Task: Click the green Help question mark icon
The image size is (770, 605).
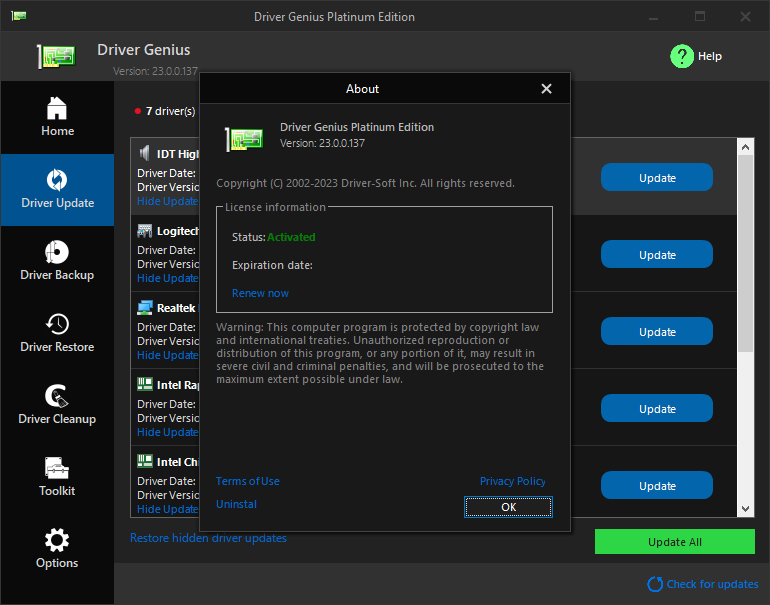Action: tap(682, 56)
